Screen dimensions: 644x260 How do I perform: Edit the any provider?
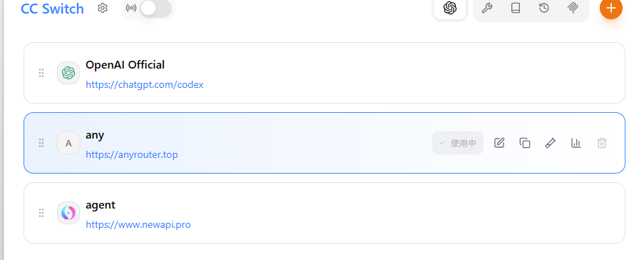[x=499, y=143]
